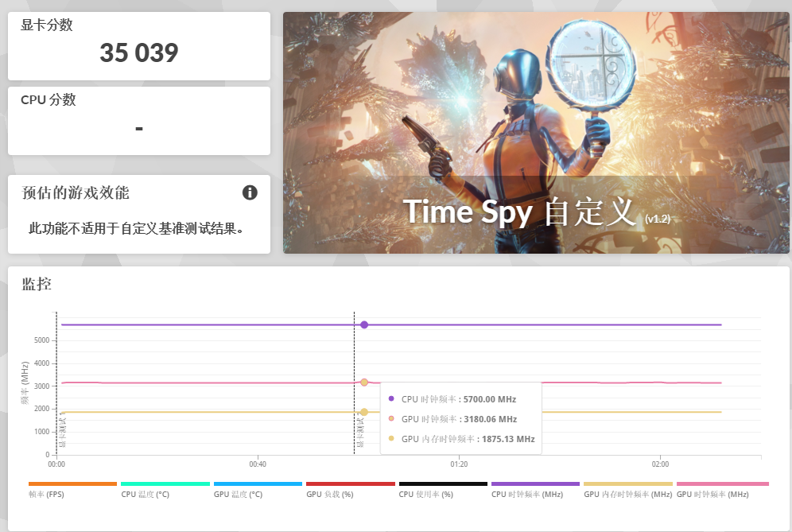The image size is (792, 532).
Task: Click the orange data point on GPU clock line
Action: point(364,382)
